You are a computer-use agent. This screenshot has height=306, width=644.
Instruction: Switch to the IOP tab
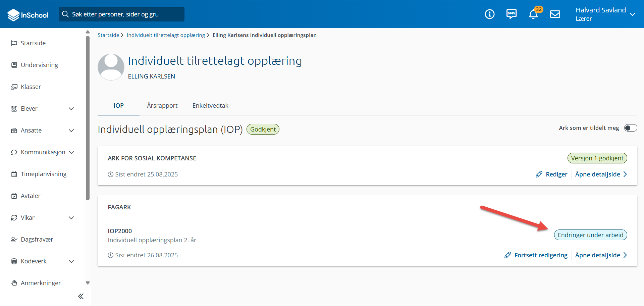[118, 105]
